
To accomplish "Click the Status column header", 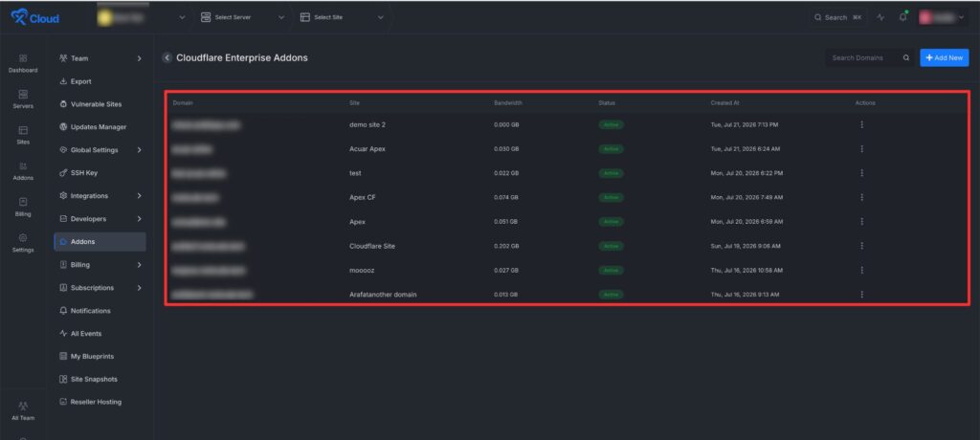I will [x=607, y=102].
